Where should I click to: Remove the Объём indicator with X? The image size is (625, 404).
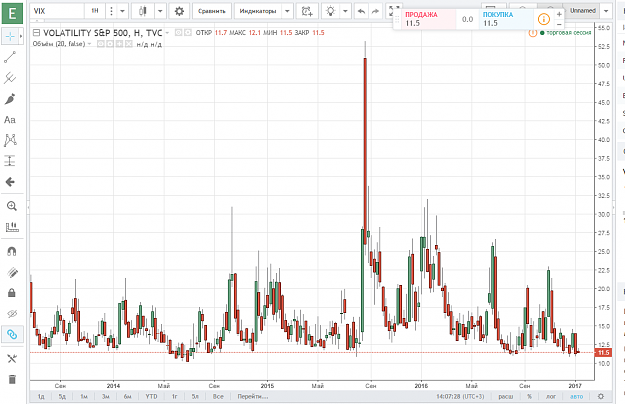click(128, 44)
